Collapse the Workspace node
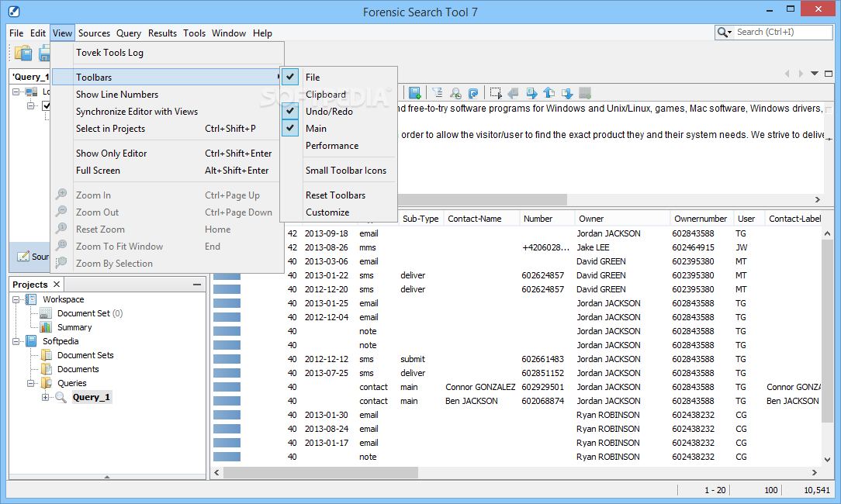 tap(16, 299)
